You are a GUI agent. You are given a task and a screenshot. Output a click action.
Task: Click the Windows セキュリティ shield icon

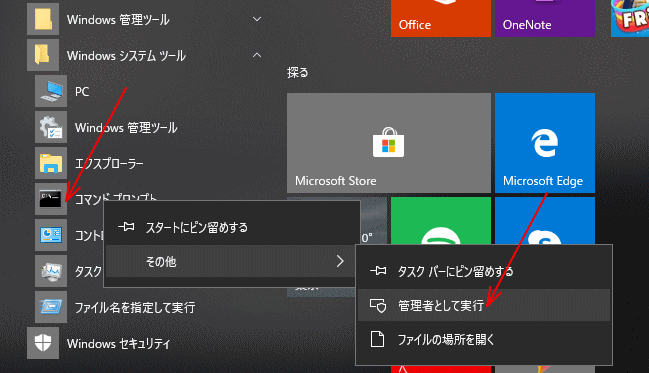[43, 343]
